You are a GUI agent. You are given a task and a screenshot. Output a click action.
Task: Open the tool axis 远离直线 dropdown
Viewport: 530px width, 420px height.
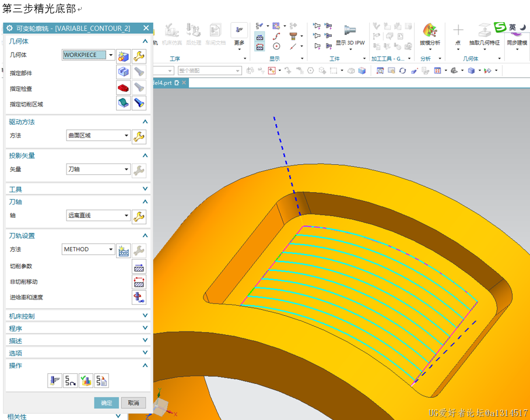click(x=126, y=216)
